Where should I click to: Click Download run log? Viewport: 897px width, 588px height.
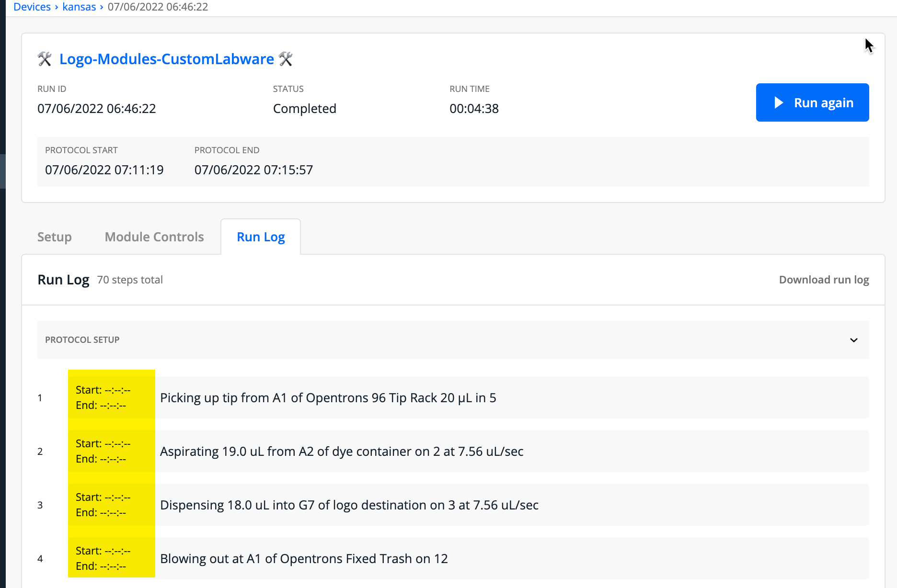(x=823, y=280)
